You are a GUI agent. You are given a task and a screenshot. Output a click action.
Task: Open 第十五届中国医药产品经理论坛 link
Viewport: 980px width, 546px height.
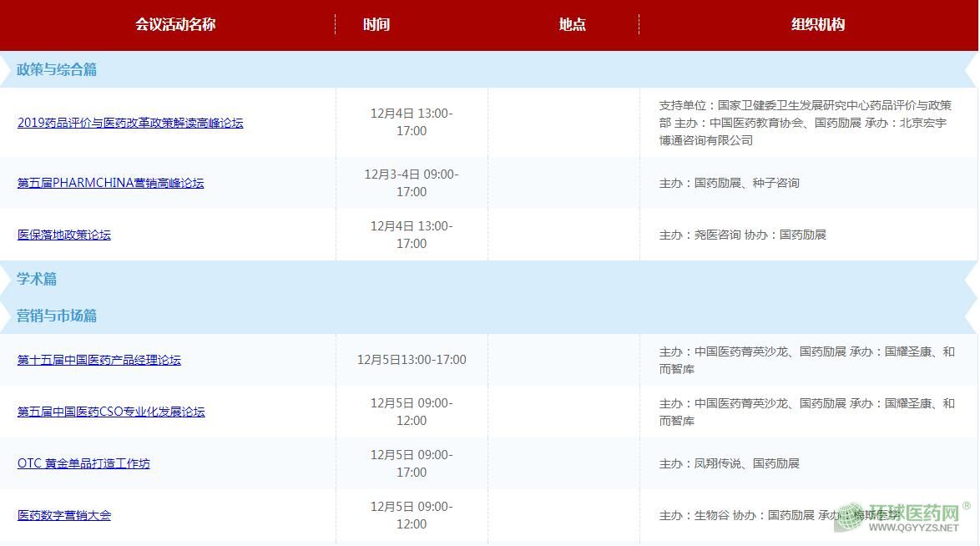(99, 360)
